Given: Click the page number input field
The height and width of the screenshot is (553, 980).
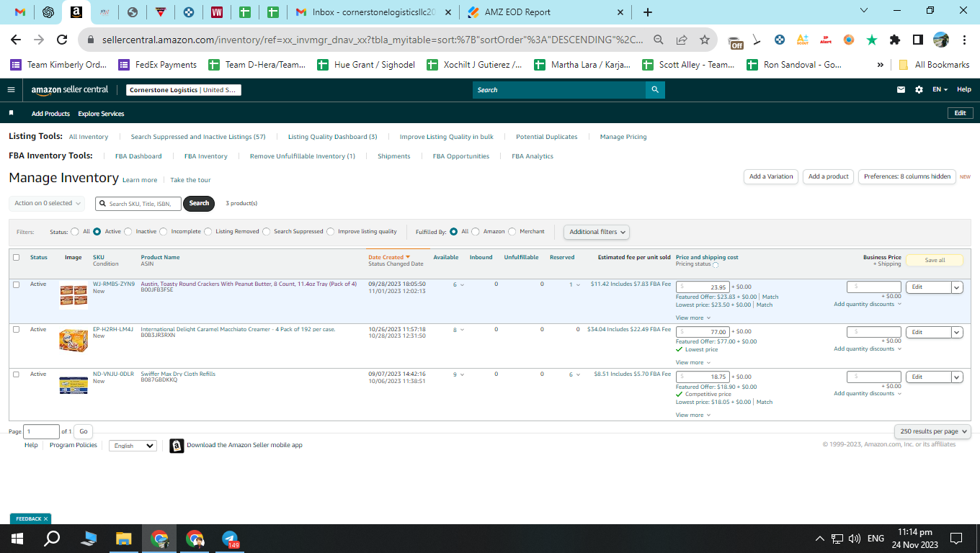Looking at the screenshot, I should coord(42,431).
